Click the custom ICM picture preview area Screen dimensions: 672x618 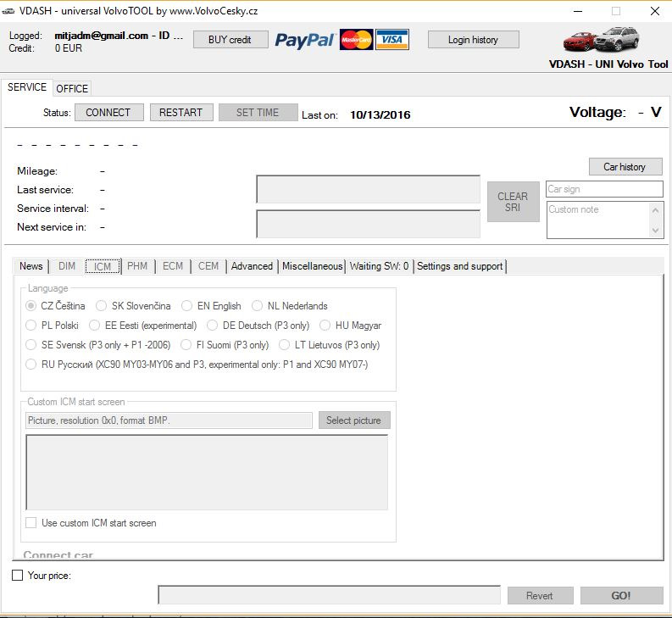coord(207,472)
